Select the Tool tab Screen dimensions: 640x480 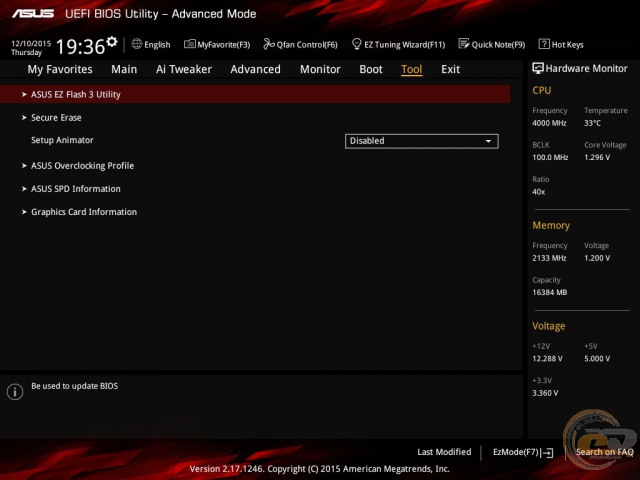click(411, 69)
